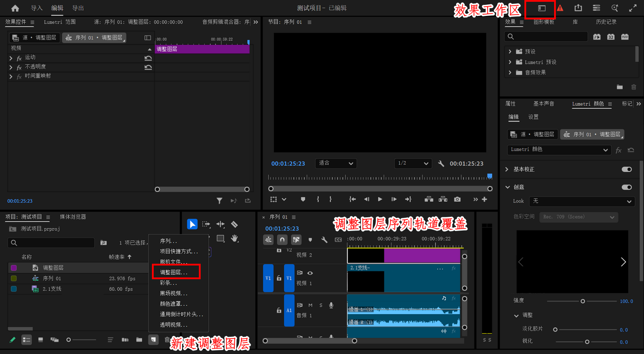Screen dimensions: 644x354
Task: Click the Export frame camera icon
Action: [x=457, y=200]
